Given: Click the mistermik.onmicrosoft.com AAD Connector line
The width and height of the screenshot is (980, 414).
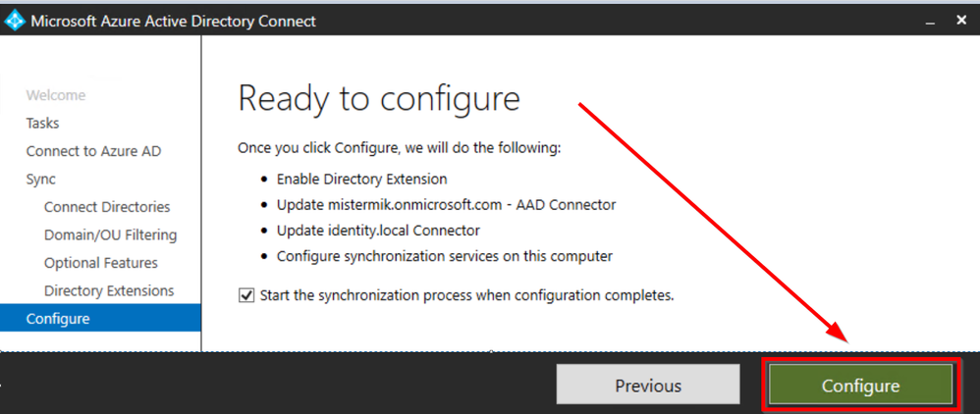Looking at the screenshot, I should [446, 205].
